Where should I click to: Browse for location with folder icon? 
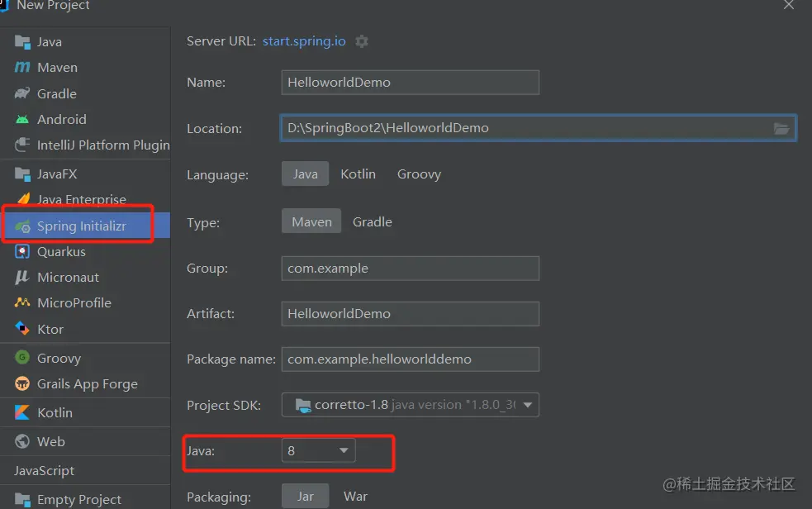781,128
